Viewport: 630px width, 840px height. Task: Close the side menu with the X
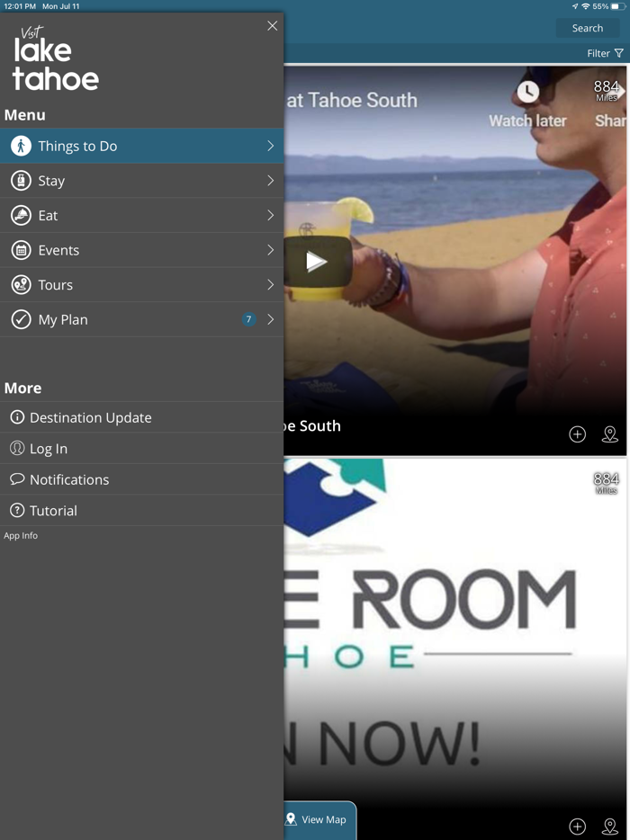(x=273, y=26)
